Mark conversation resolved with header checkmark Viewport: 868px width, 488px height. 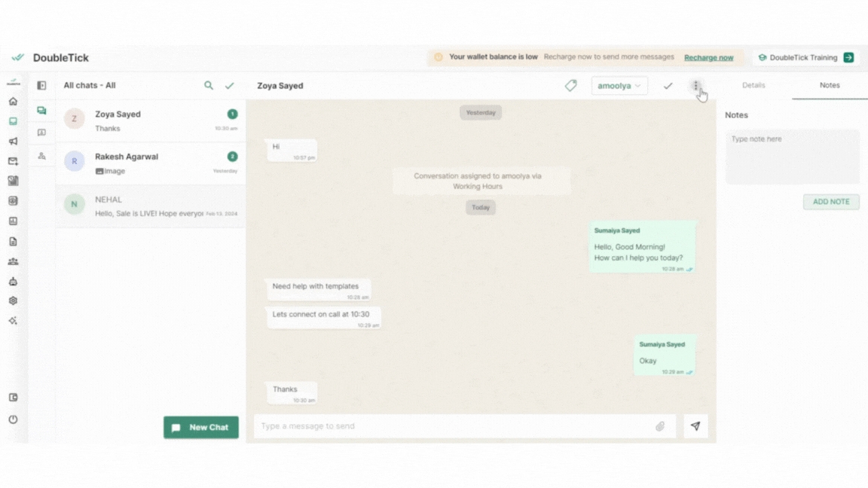click(x=668, y=86)
